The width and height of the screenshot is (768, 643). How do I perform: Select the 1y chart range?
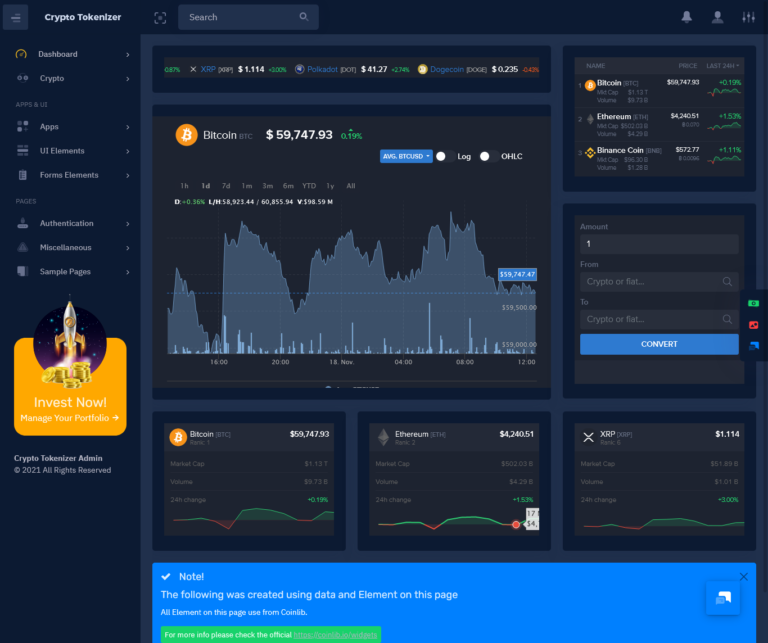(330, 186)
